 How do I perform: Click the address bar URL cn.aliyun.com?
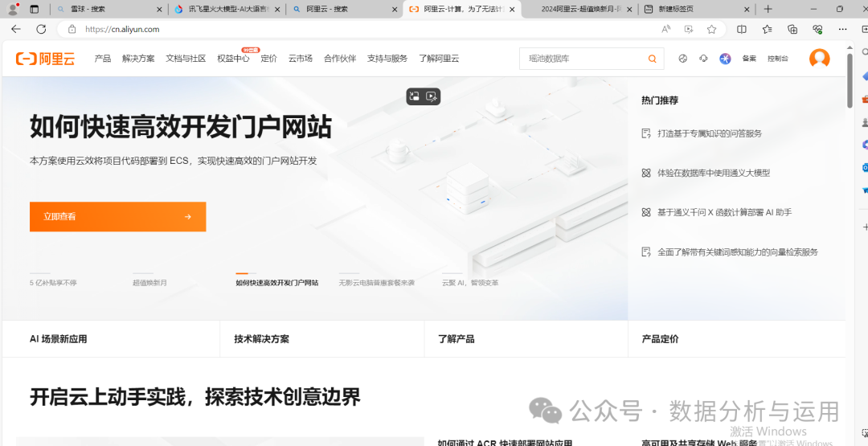(122, 29)
